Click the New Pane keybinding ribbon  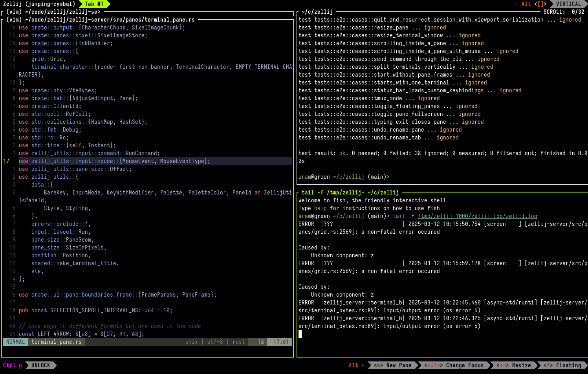point(392,365)
